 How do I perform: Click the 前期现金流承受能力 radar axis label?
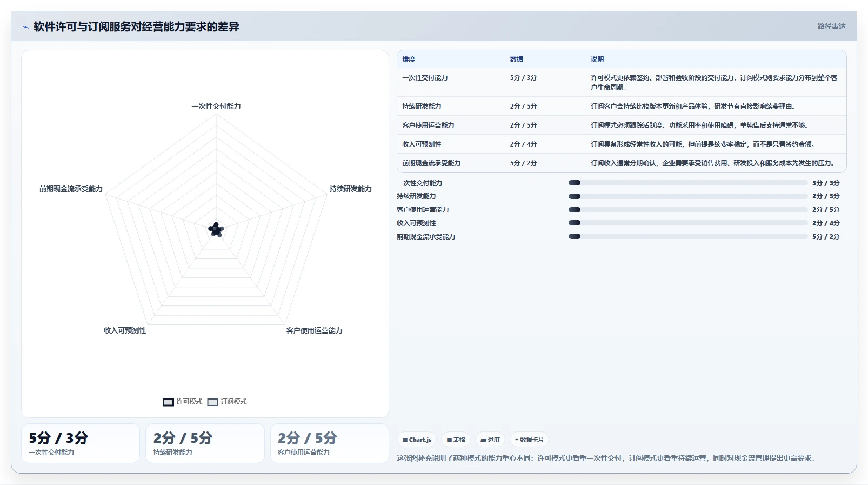pyautogui.click(x=71, y=189)
